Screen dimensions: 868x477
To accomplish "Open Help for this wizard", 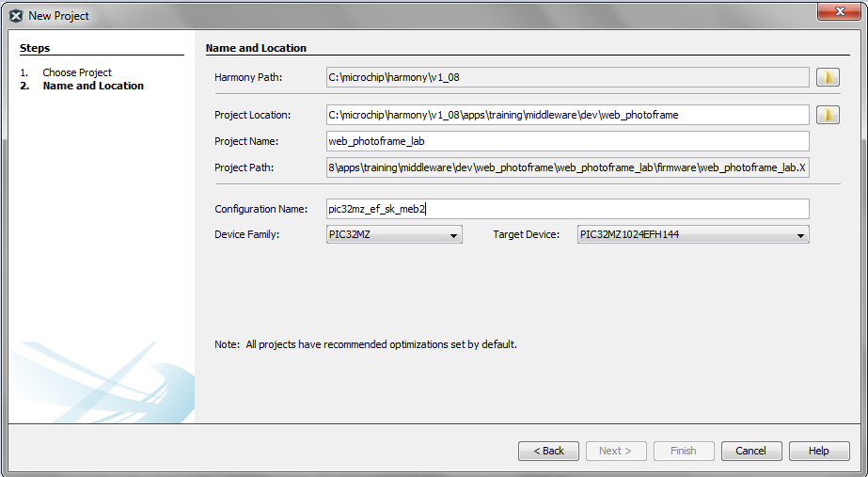I will click(x=819, y=451).
